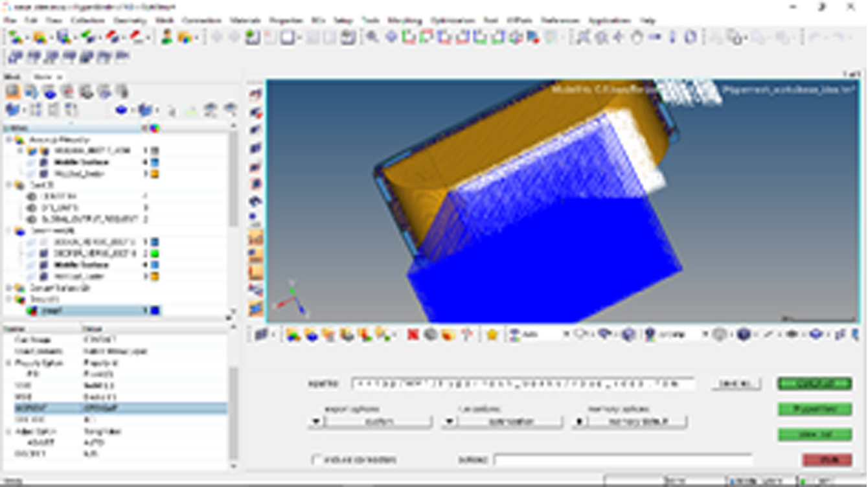Click green color swatch in Components list
The width and height of the screenshot is (868, 487).
click(x=155, y=253)
